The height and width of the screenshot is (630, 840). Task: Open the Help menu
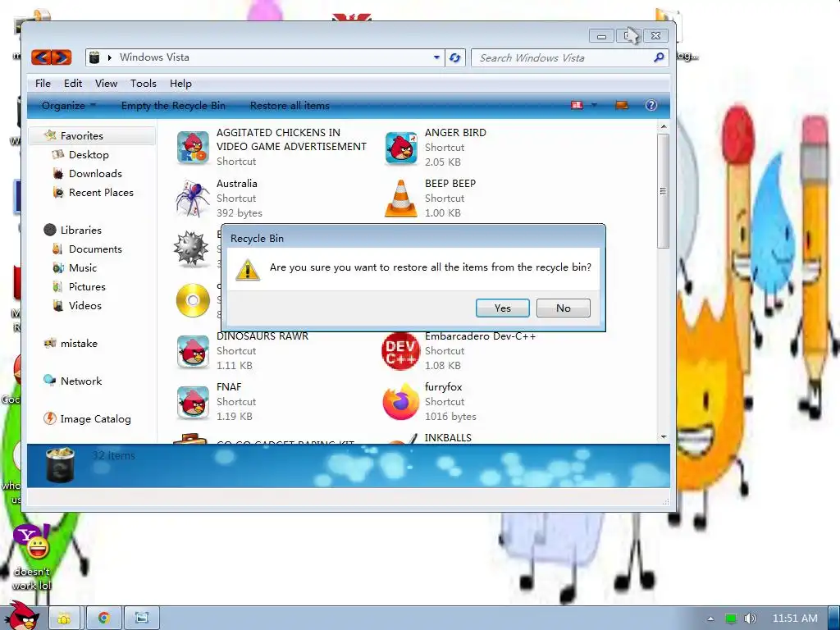[180, 83]
